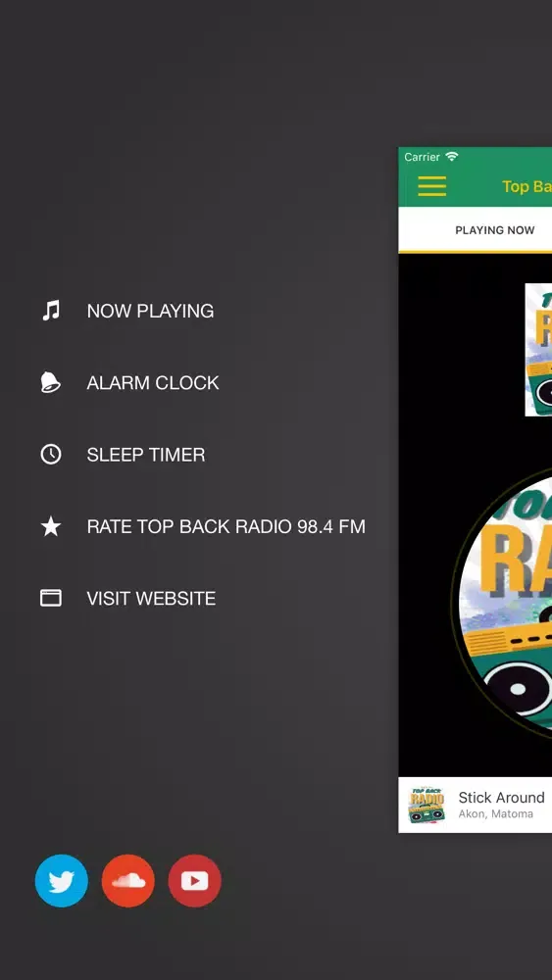Choose RATE TOP BACK RADIO 98.4 FM

226,526
